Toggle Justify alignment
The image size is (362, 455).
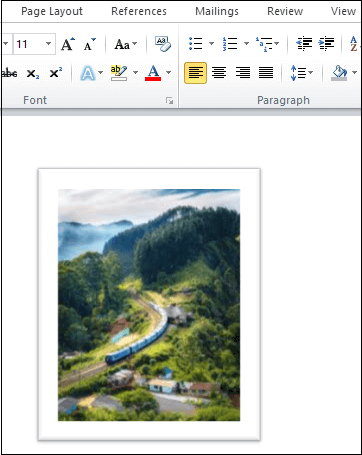(x=266, y=73)
